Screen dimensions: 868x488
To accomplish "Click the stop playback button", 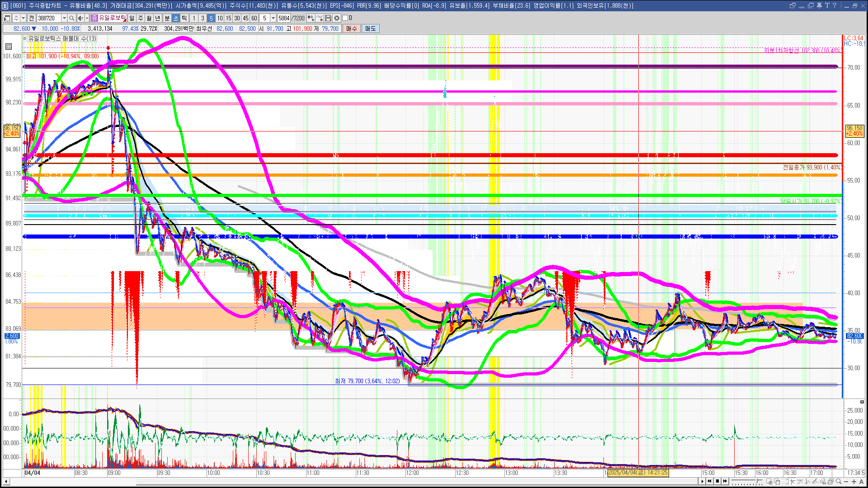I will (x=717, y=481).
